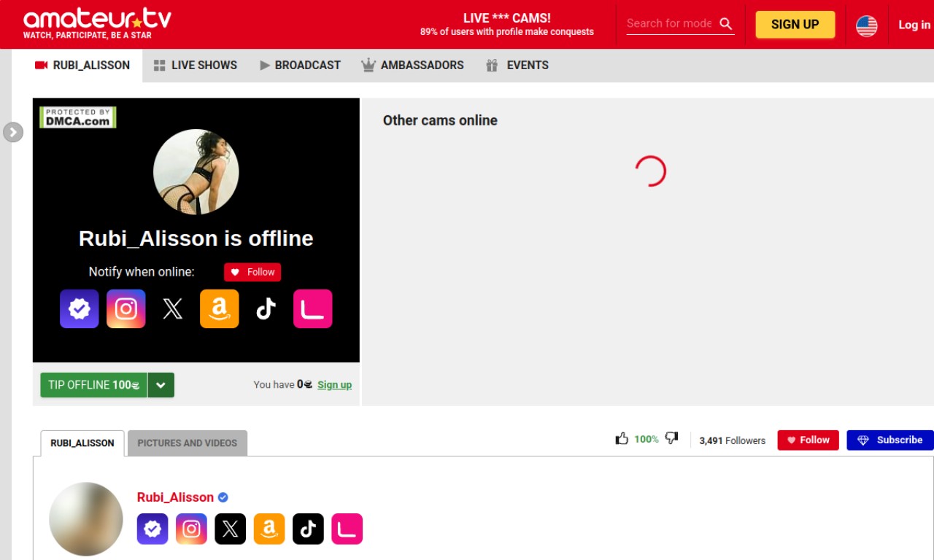Viewport: 934px width, 560px height.
Task: Click the thumbs up like icon
Action: point(622,439)
